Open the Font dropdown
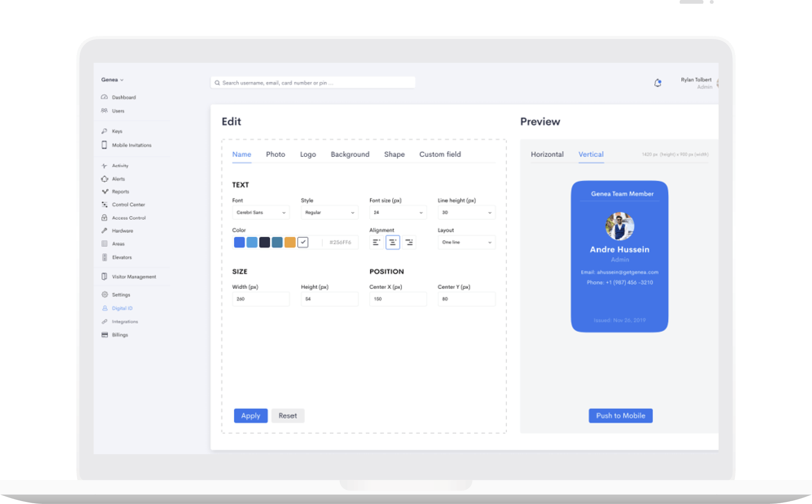This screenshot has height=504, width=812. coord(261,212)
